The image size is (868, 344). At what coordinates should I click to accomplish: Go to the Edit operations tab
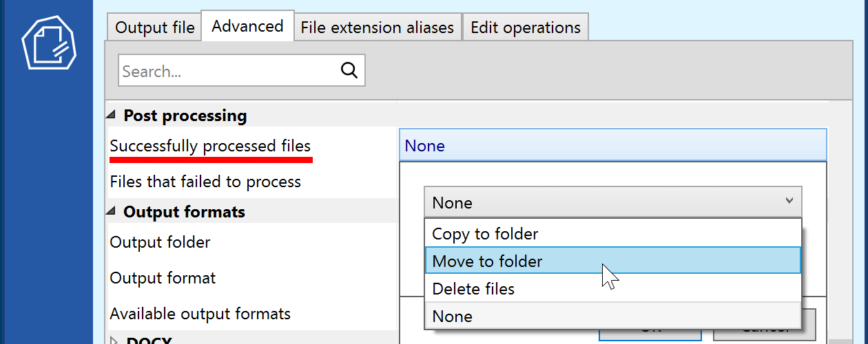(525, 28)
